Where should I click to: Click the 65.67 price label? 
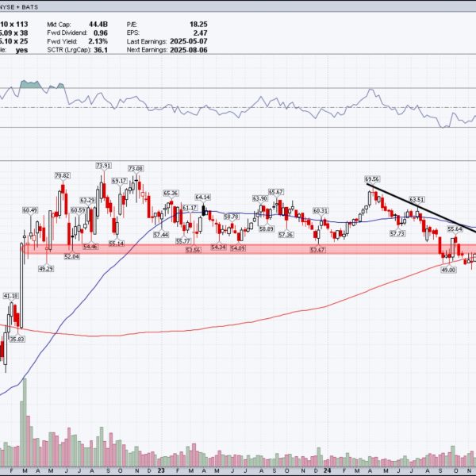tap(276, 192)
